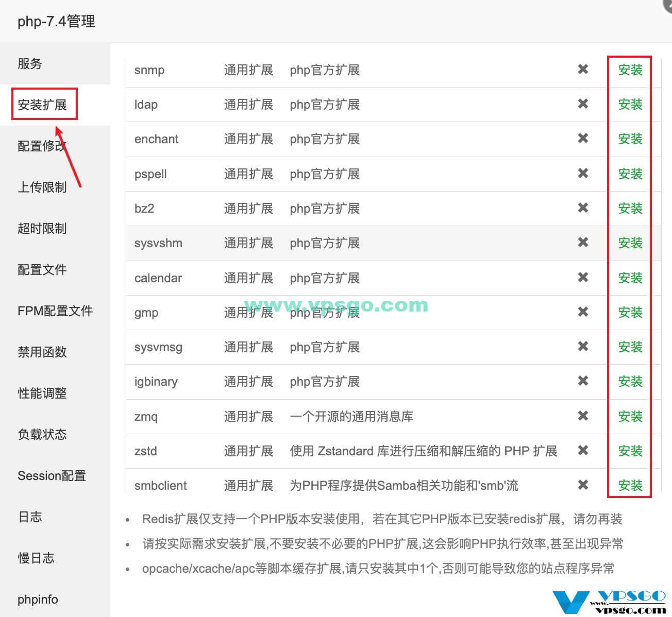Install the smbclient extension
This screenshot has height=617, width=672.
(630, 486)
